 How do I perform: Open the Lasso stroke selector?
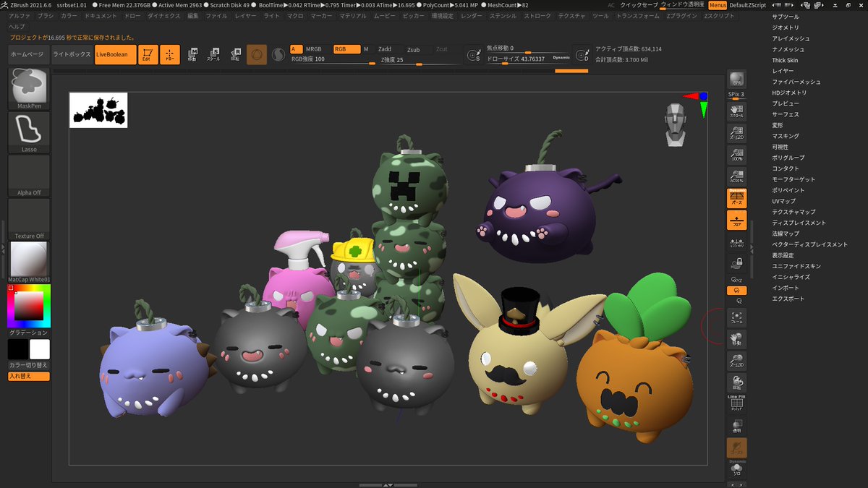(x=29, y=132)
